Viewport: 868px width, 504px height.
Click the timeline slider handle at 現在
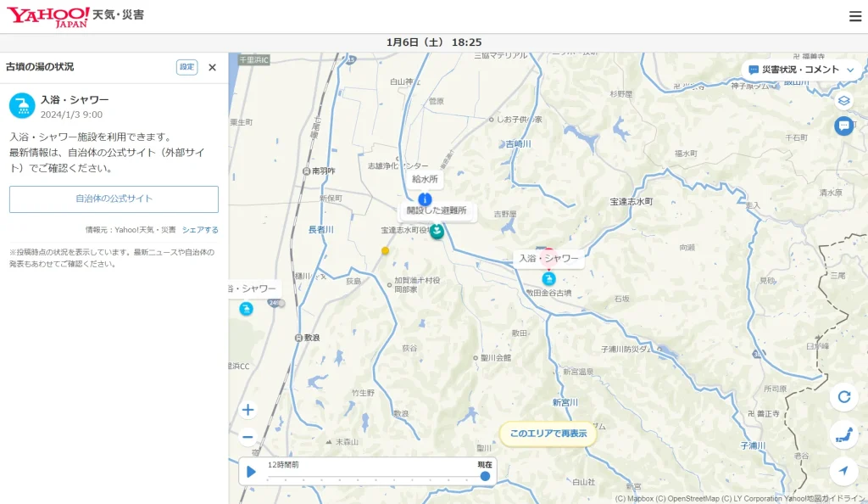point(485,476)
